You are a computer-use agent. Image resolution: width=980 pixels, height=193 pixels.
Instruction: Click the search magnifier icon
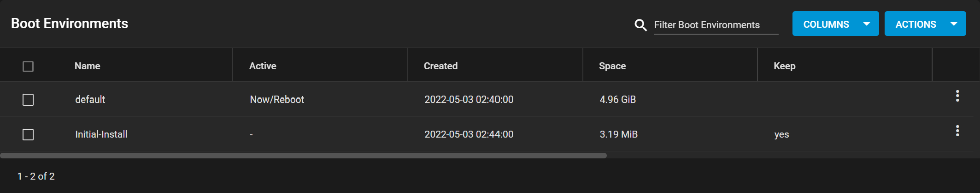coord(640,25)
